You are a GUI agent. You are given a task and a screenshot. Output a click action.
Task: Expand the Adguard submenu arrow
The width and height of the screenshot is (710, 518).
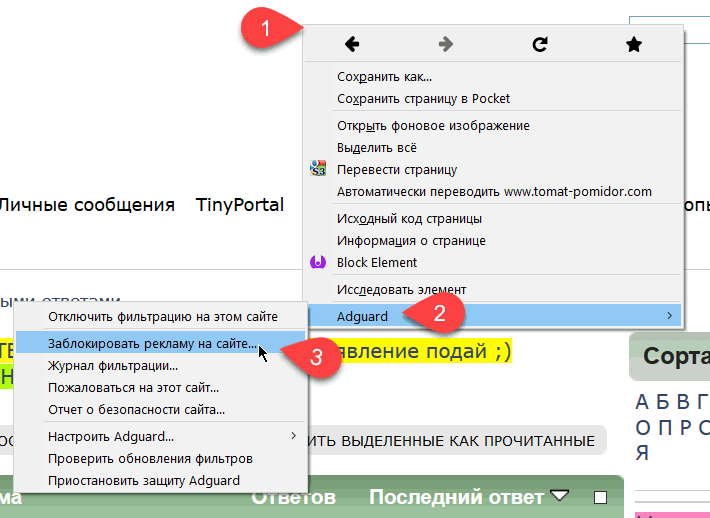[x=670, y=316]
